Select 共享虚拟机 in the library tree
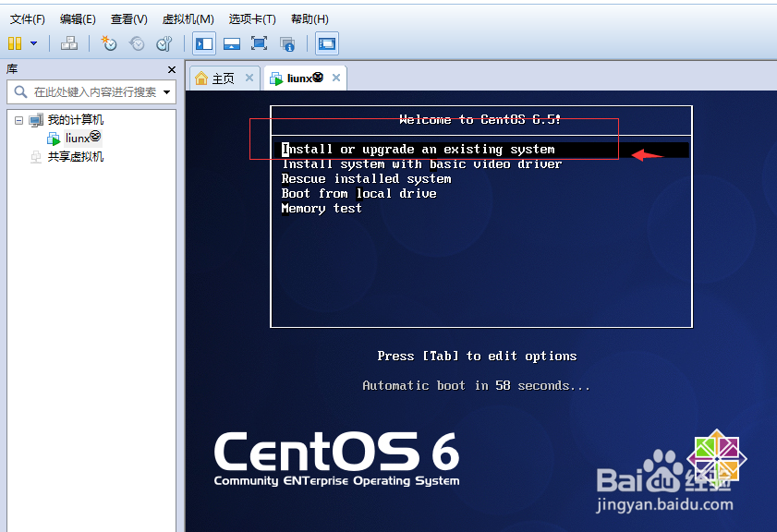The height and width of the screenshot is (532, 777). point(76,157)
